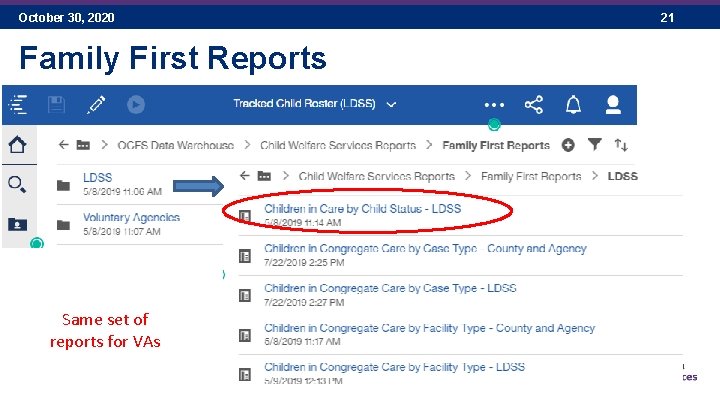720x405 pixels.
Task: Click report icon beside Children in Care by Child Status
Action: (245, 216)
